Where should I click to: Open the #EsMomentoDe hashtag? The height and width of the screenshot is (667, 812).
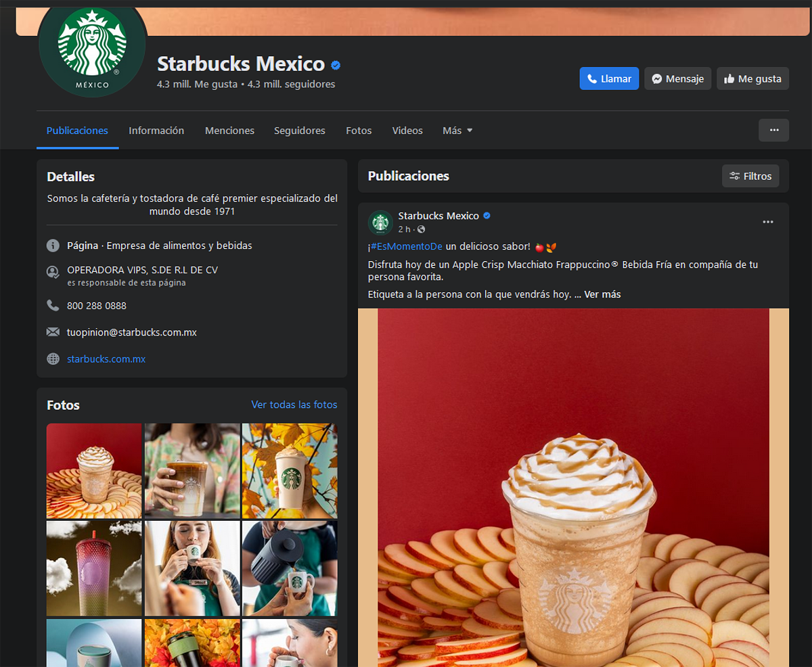click(407, 246)
